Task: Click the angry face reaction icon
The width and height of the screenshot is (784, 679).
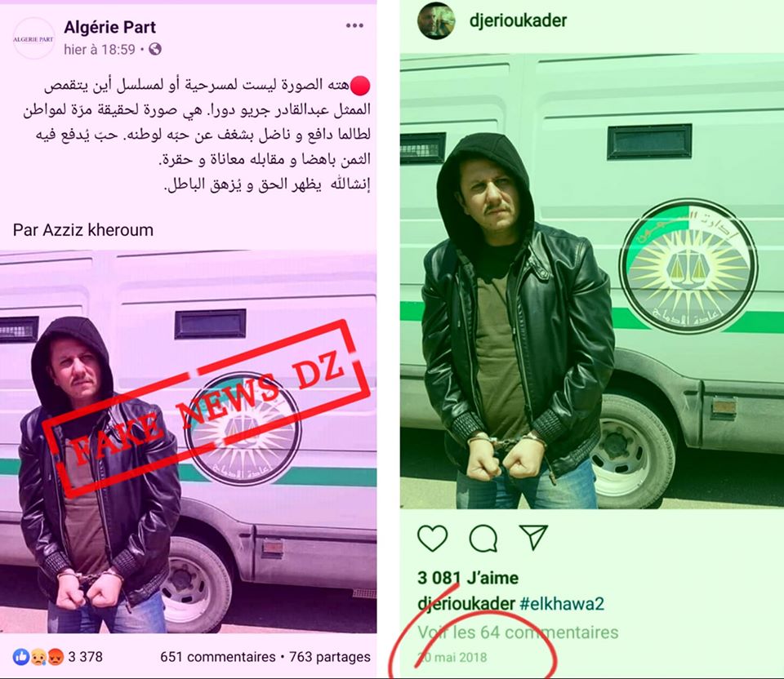Action: pyautogui.click(x=54, y=656)
